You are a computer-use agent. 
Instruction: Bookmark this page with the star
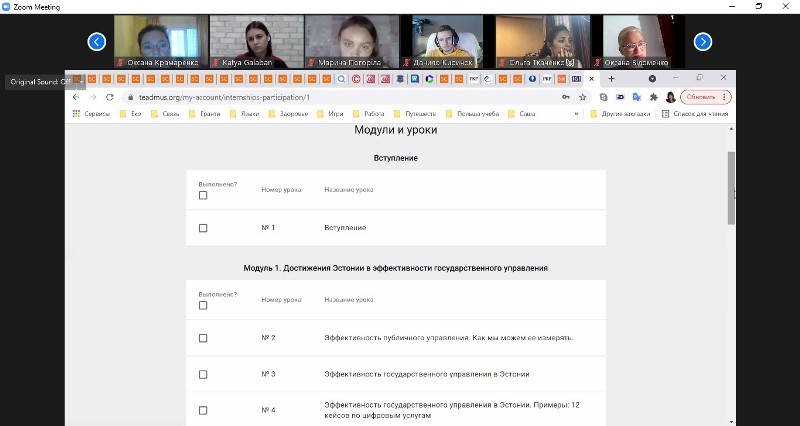pyautogui.click(x=582, y=97)
